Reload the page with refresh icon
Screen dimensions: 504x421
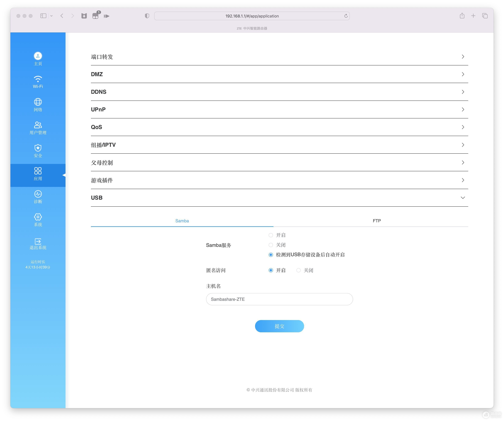pos(346,16)
